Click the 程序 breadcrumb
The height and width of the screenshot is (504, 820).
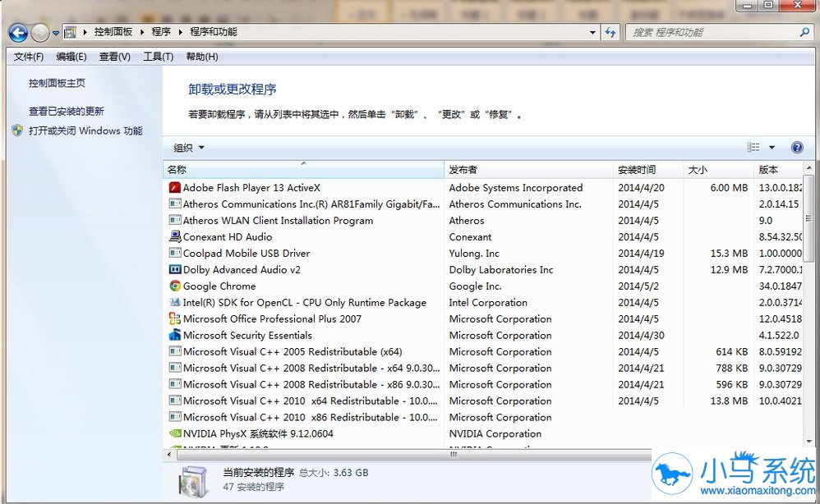tap(161, 32)
